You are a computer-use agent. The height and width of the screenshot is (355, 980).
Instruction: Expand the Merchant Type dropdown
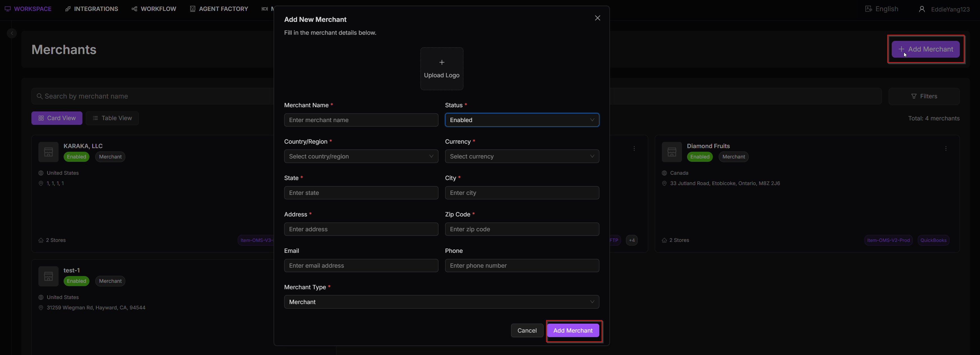click(x=441, y=302)
